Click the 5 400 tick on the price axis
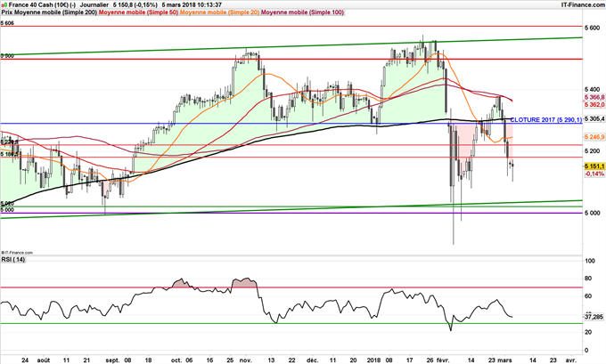Image resolution: width=606 pixels, height=364 pixels. [592, 89]
